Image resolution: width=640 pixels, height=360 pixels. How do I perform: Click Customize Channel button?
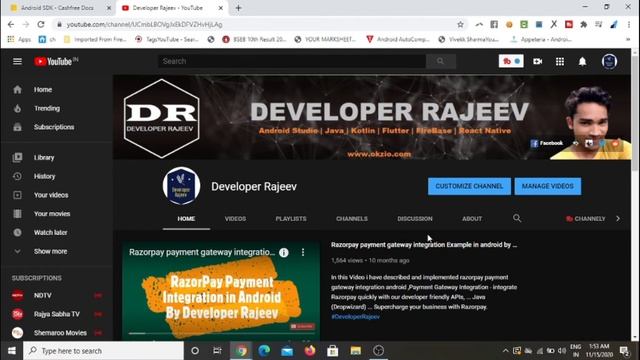coord(469,186)
